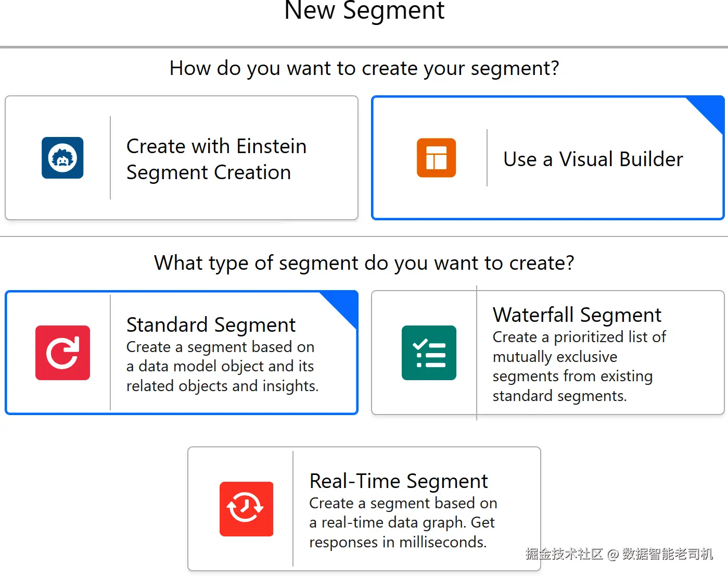
Task: Choose Create with Einstein Segment Creation card
Action: pyautogui.click(x=182, y=158)
